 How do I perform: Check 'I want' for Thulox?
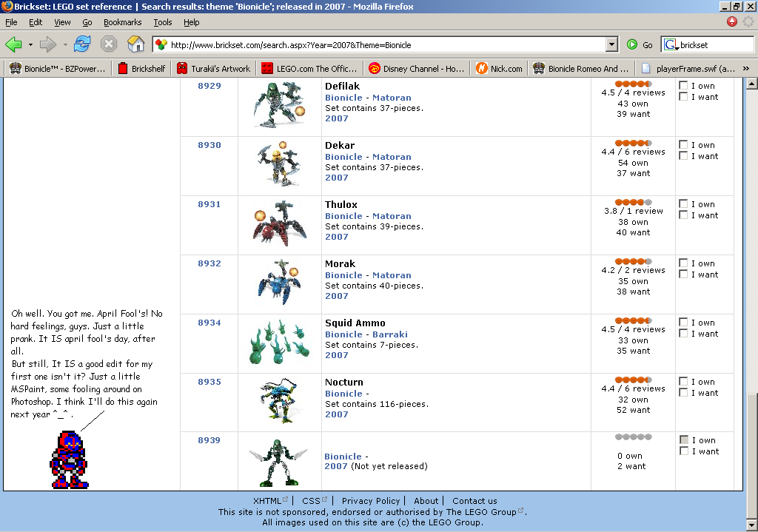pyautogui.click(x=683, y=215)
